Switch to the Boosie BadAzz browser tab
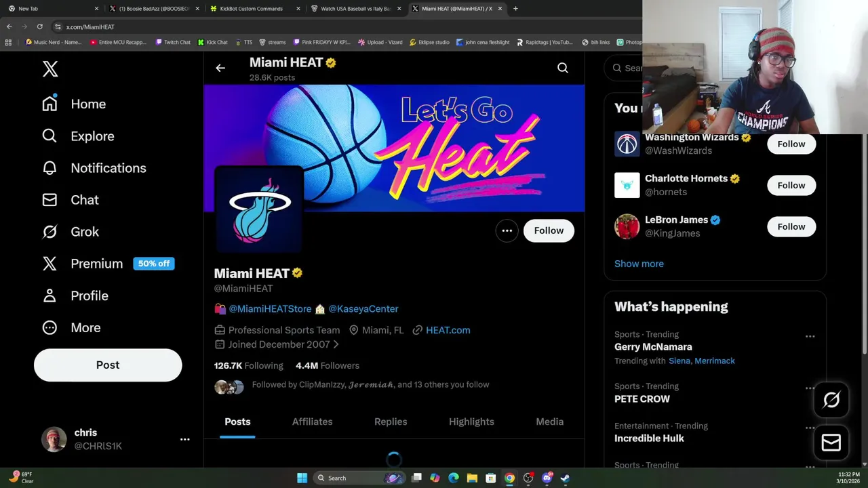The image size is (868, 488). pos(154,9)
